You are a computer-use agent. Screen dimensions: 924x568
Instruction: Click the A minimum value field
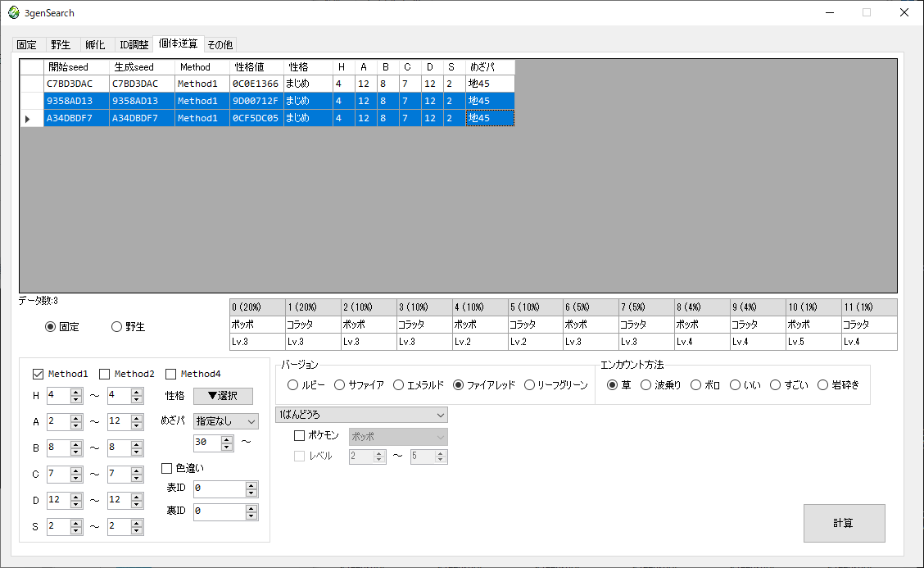58,421
